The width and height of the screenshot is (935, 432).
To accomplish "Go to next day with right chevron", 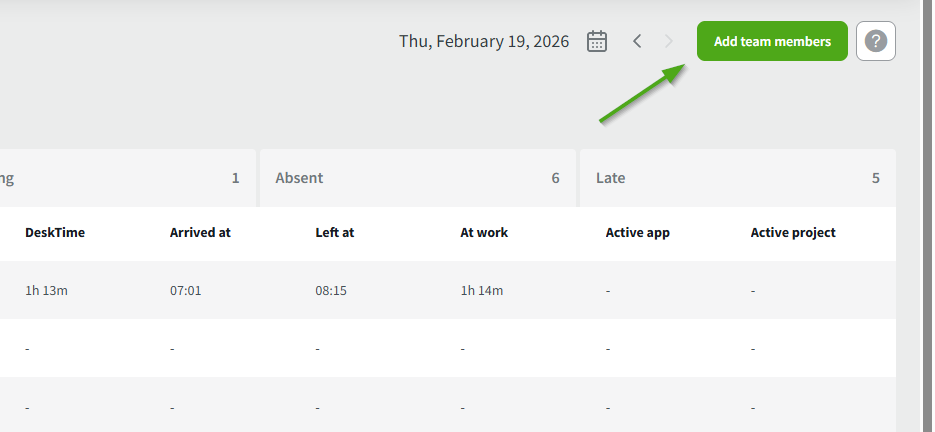I will coord(669,41).
